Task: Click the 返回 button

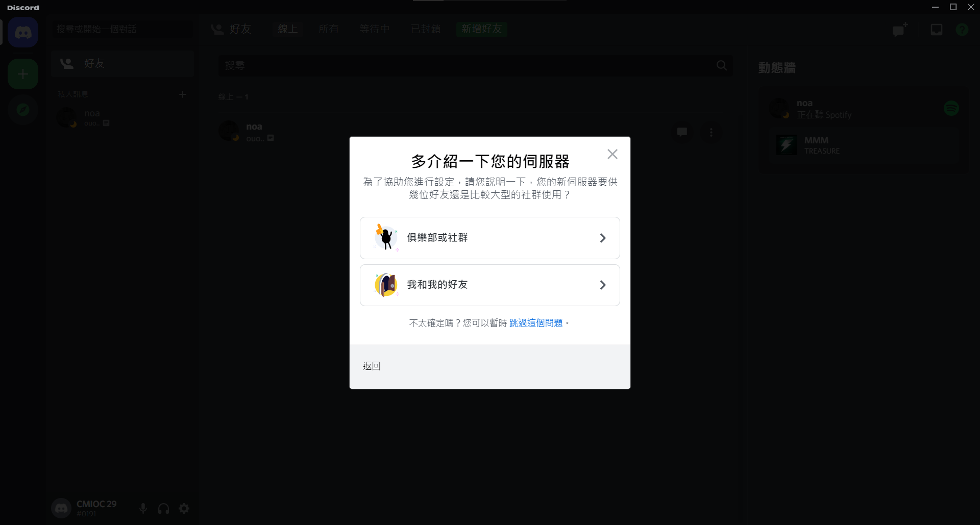Action: coord(372,366)
